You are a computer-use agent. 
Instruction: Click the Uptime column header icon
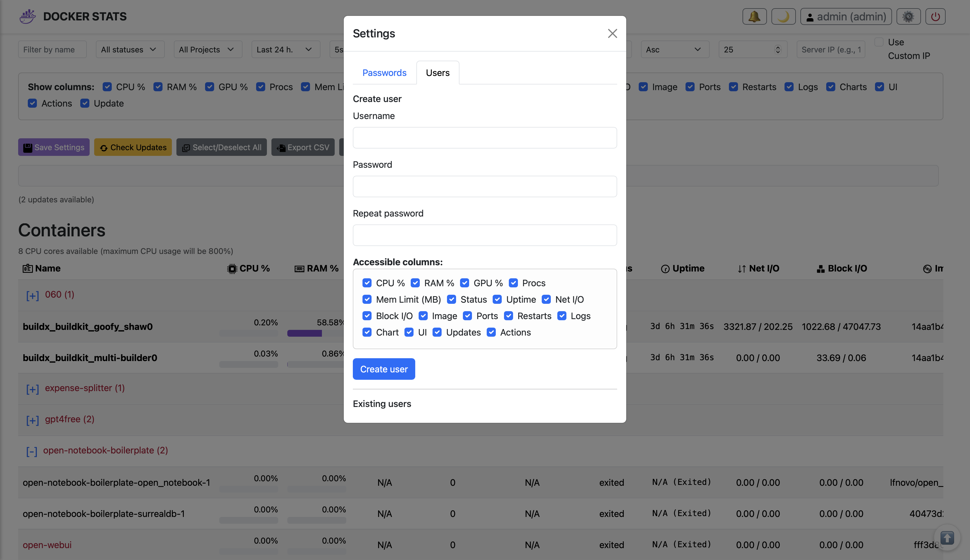[x=665, y=269]
